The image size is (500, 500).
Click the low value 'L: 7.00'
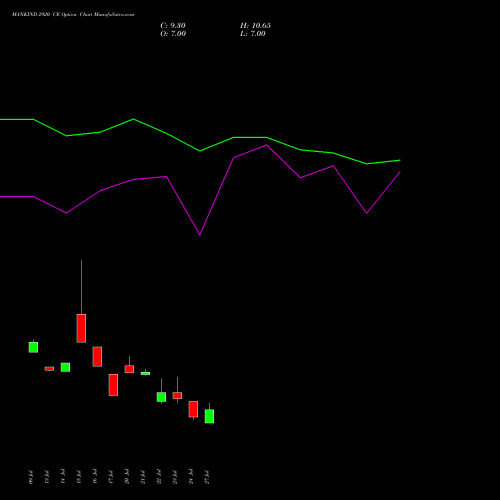pyautogui.click(x=253, y=34)
